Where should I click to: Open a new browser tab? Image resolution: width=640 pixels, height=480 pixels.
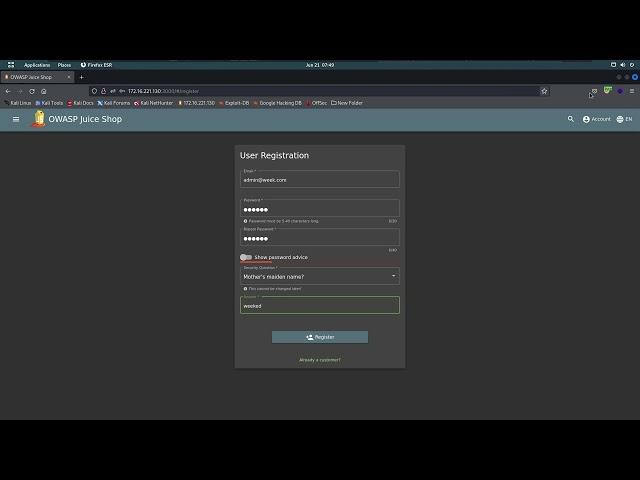[x=81, y=77]
